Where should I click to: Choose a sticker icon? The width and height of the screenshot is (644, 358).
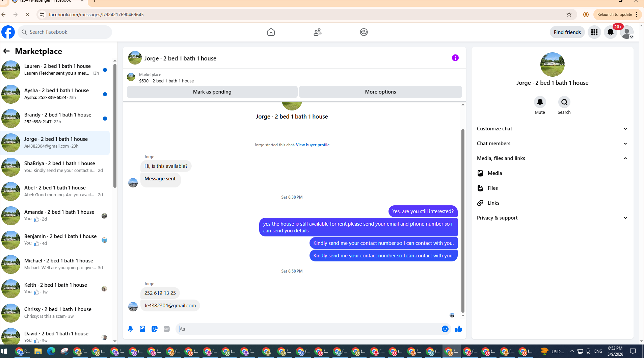[155, 329]
